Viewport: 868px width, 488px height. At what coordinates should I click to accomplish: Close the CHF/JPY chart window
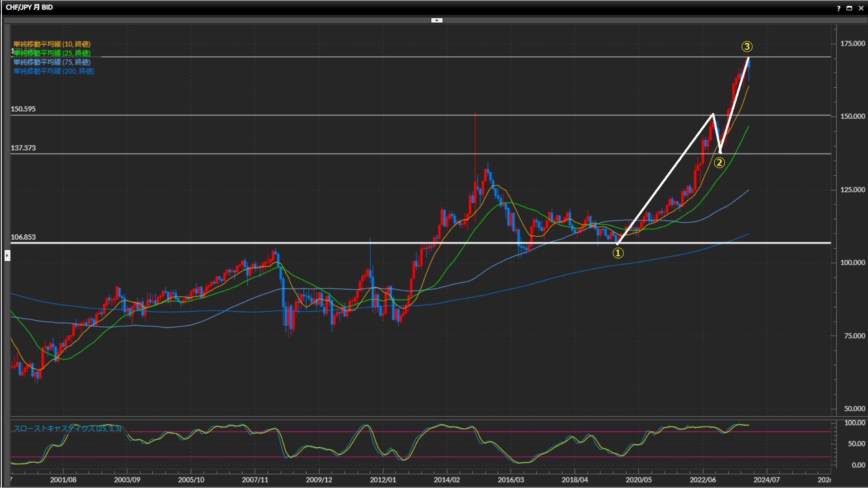[861, 8]
